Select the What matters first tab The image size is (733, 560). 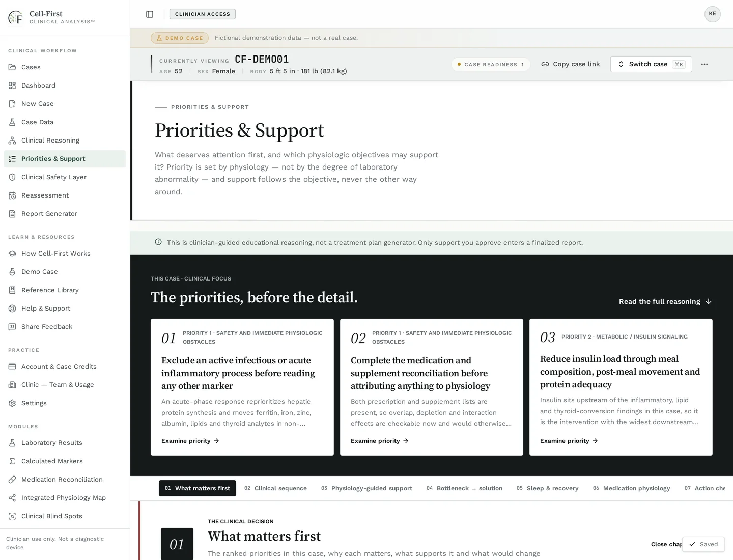tap(198, 488)
